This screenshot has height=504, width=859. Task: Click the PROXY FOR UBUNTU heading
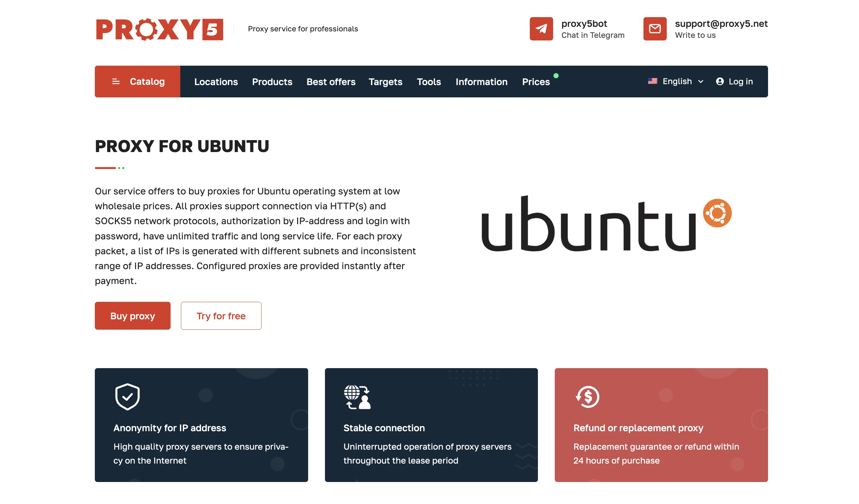pyautogui.click(x=182, y=146)
